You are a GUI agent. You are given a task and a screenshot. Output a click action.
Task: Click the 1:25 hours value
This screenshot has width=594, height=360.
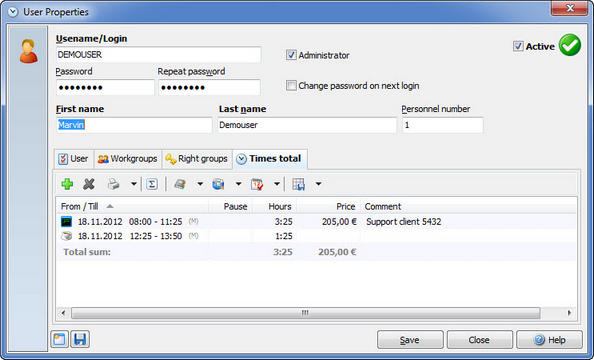283,236
